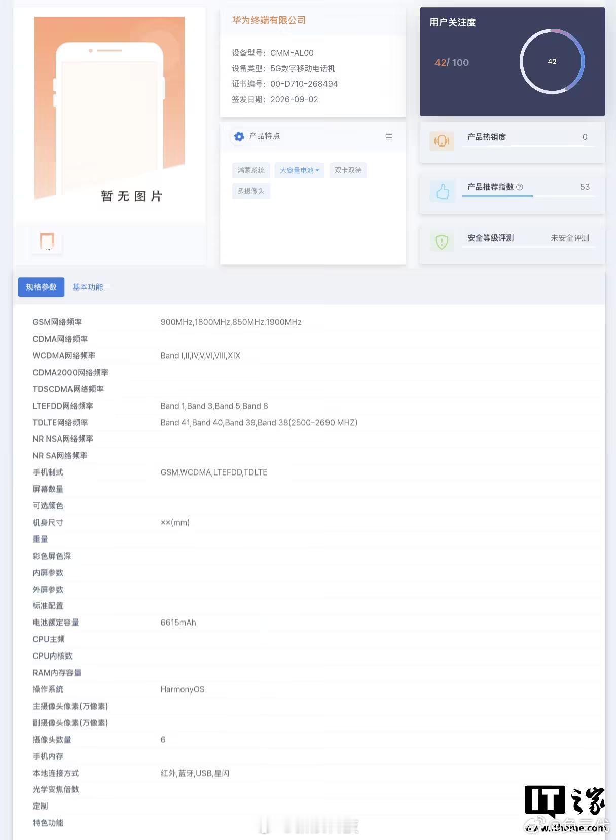Click the camera count value 6
The width and height of the screenshot is (616, 840).
tap(163, 739)
